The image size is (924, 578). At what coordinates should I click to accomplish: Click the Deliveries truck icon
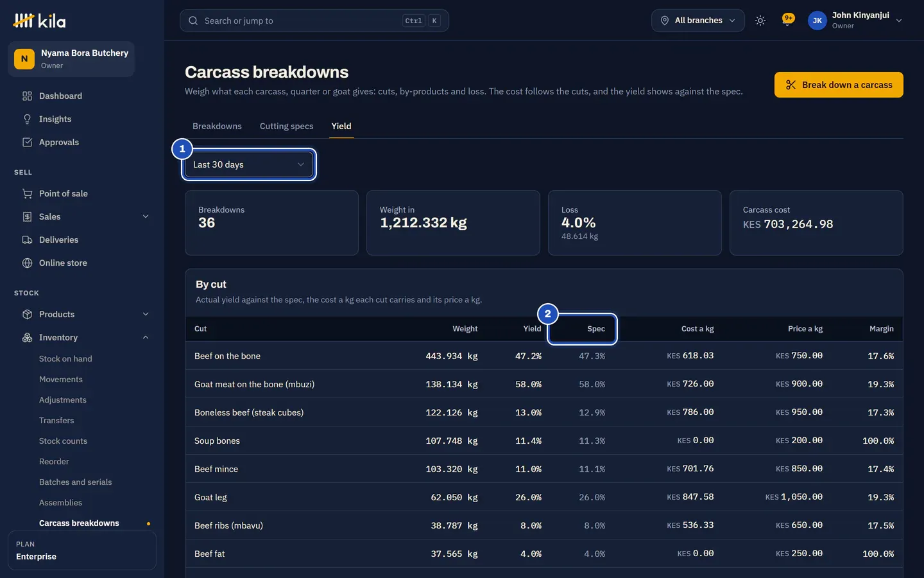point(27,240)
